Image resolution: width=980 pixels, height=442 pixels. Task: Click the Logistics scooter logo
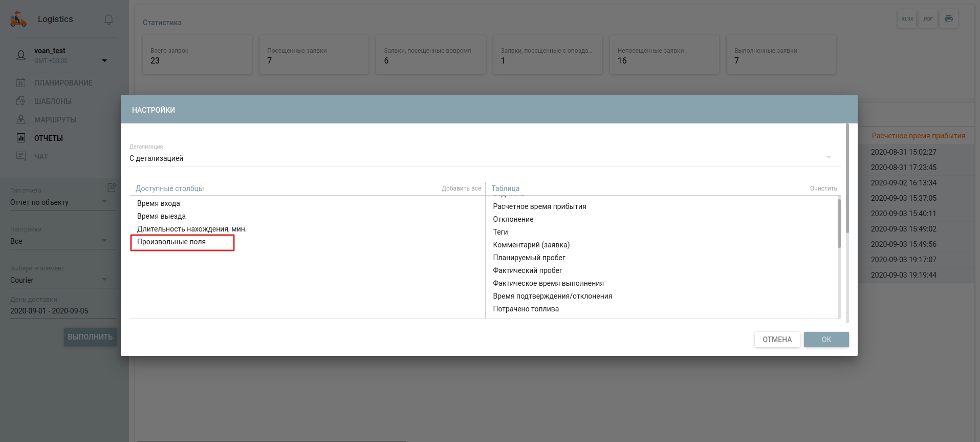(x=18, y=19)
